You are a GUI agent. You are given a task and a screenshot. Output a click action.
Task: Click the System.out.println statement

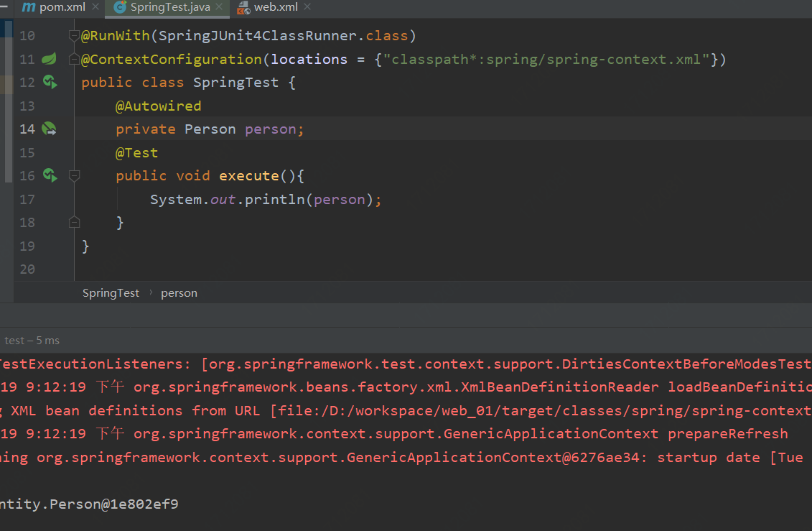266,200
